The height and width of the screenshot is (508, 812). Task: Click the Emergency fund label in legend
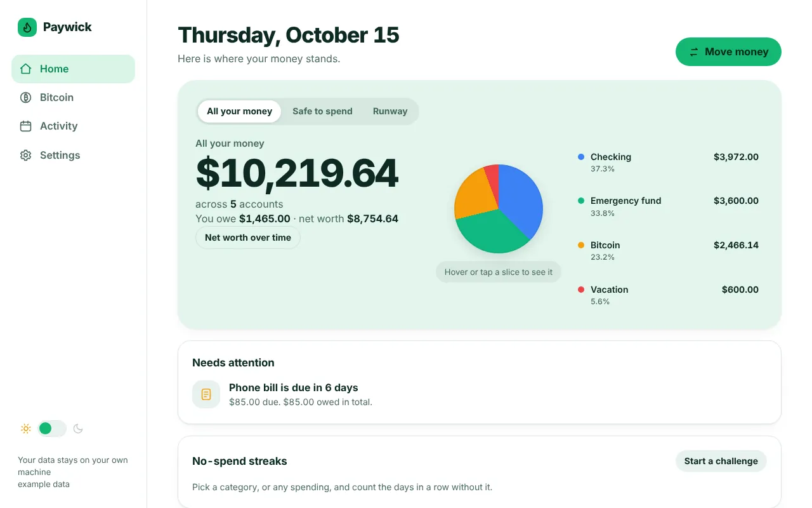[626, 201]
